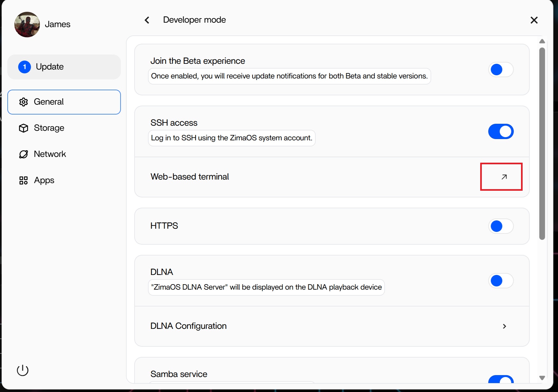This screenshot has width=558, height=392.
Task: Switch to the Network settings section
Action: point(50,154)
